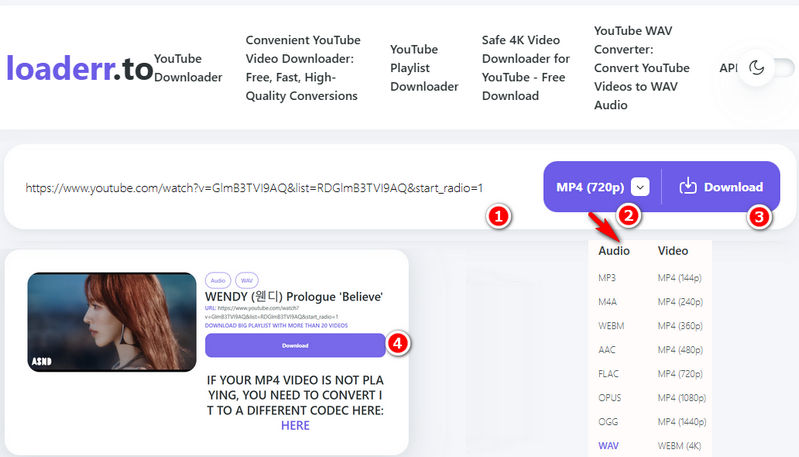Click the result card URL text
The width and height of the screenshot is (799, 457).
272,312
